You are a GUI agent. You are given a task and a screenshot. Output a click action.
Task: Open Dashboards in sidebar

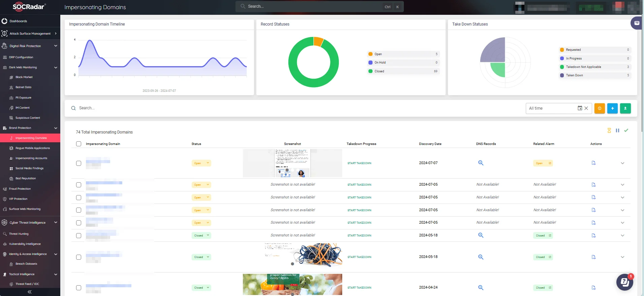18,21
